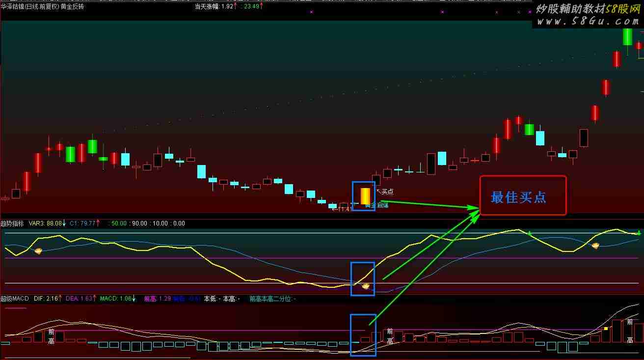Click the rightmost gold ingot icon in trend panel
644x360 pixels.
595,245
